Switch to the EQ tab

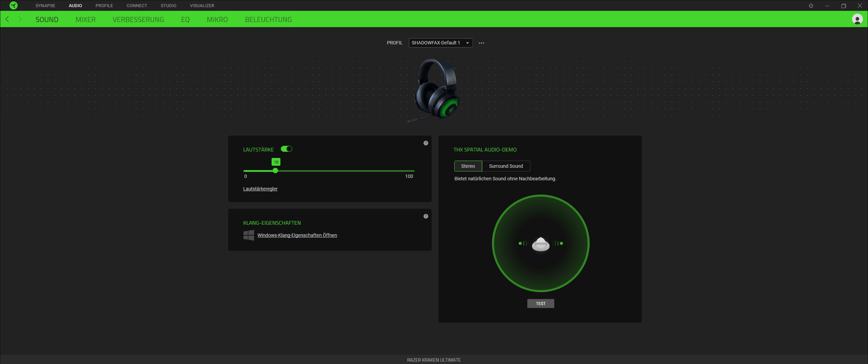point(185,20)
